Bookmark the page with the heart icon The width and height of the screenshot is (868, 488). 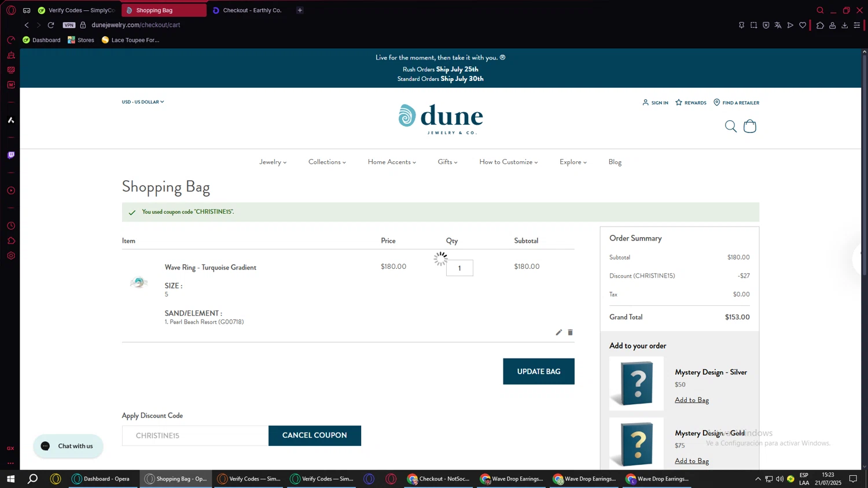803,25
